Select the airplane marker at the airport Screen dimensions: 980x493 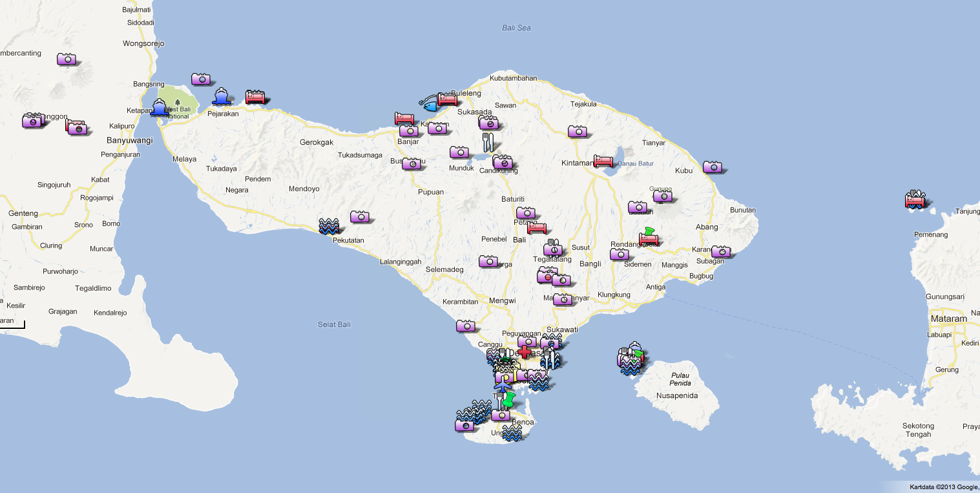[x=503, y=386]
